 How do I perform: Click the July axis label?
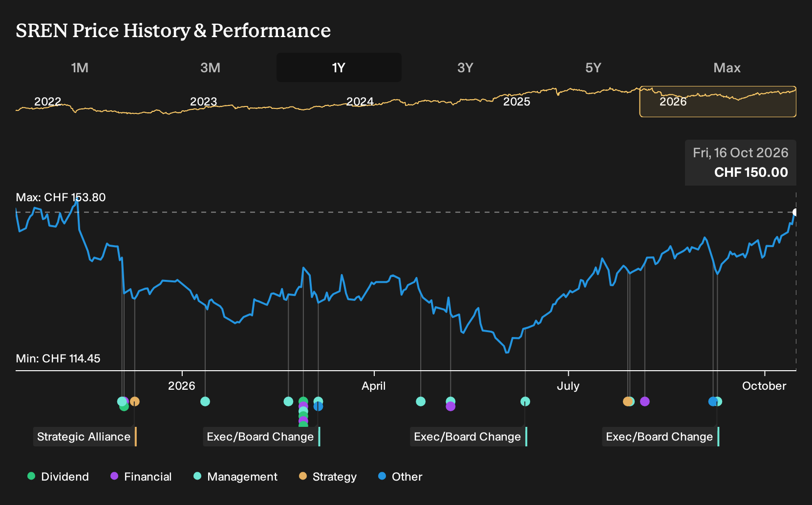pyautogui.click(x=568, y=386)
